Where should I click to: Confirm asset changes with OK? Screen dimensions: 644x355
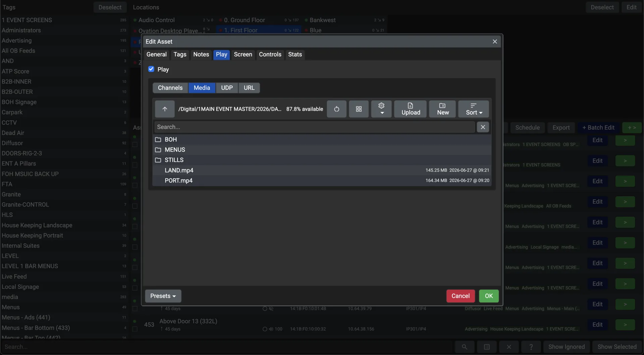(x=489, y=296)
